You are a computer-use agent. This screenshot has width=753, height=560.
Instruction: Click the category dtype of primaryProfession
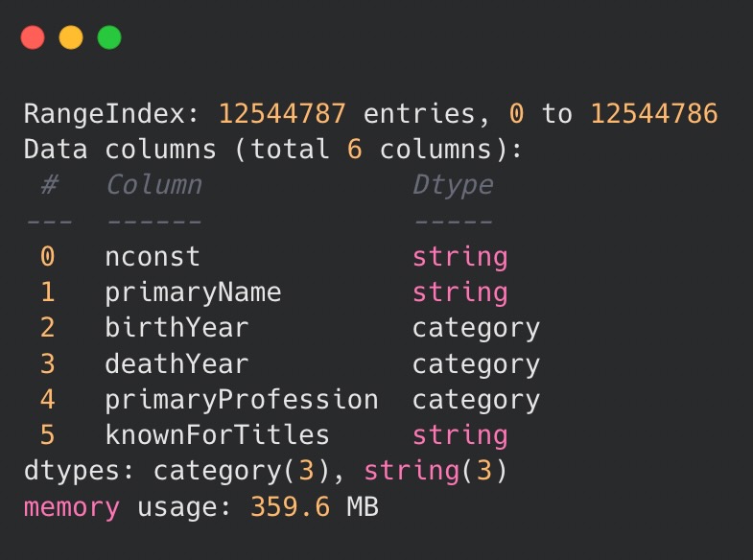(x=477, y=401)
